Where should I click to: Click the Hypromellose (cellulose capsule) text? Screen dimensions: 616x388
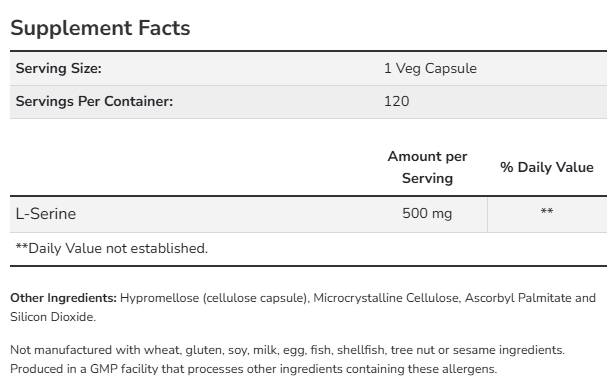pyautogui.click(x=214, y=298)
